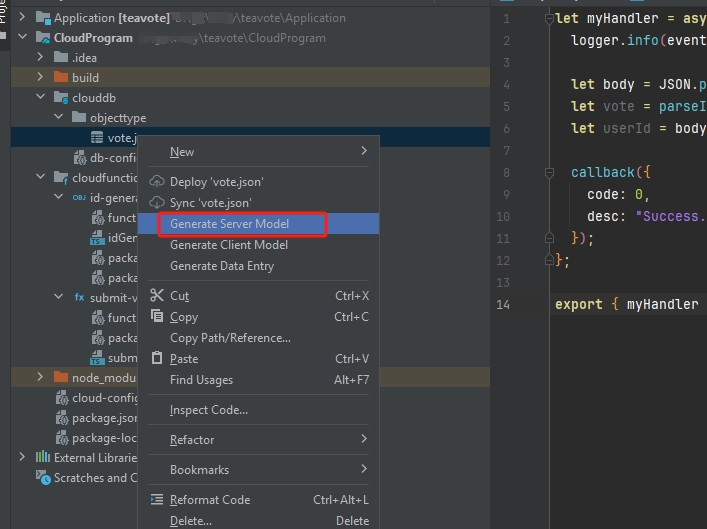Screen dimensions: 707x529
Task: Click the Application module icon
Action: coord(43,18)
